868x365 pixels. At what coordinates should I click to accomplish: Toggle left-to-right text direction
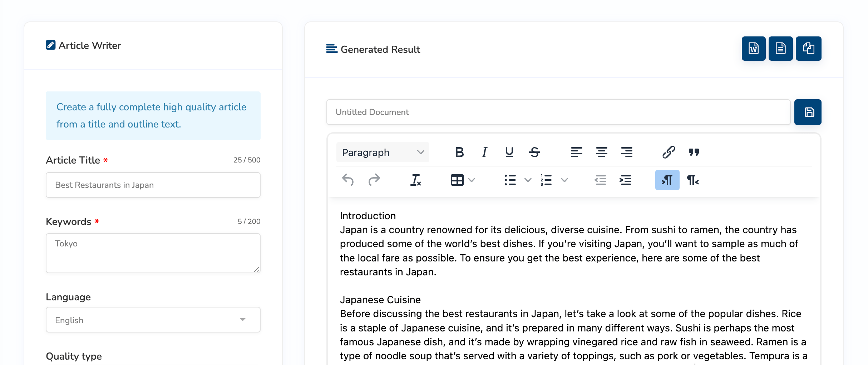click(x=667, y=180)
